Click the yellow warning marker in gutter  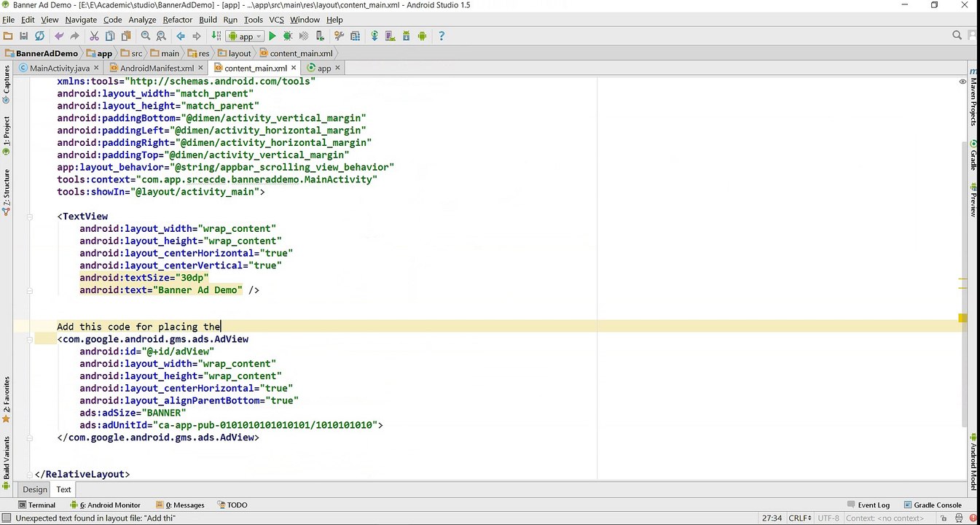point(963,318)
